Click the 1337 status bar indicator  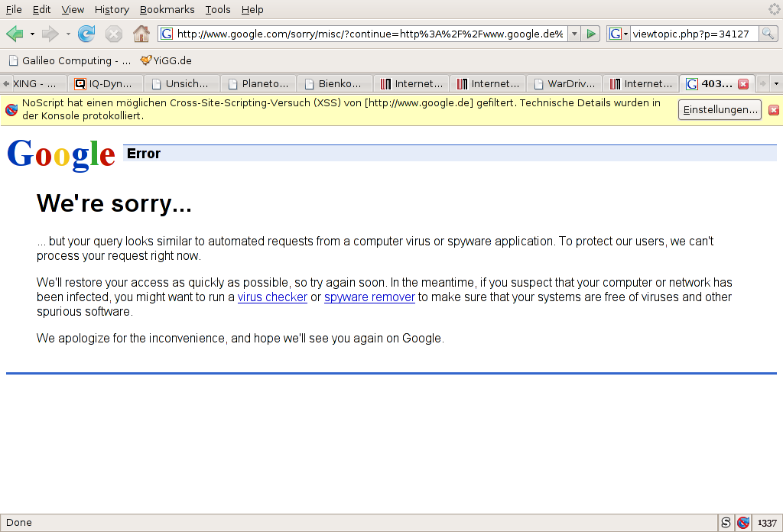click(767, 523)
